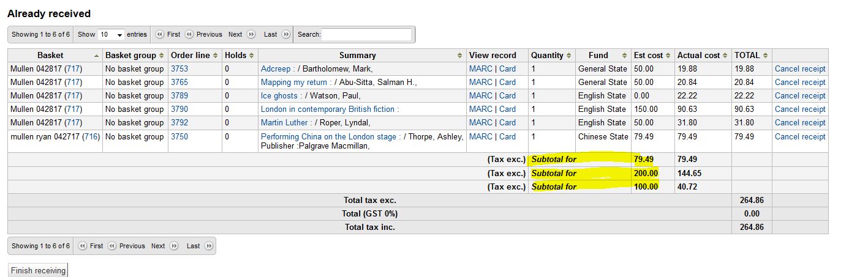Click Previous in top pagination bar
The height and width of the screenshot is (277, 868).
pos(204,35)
